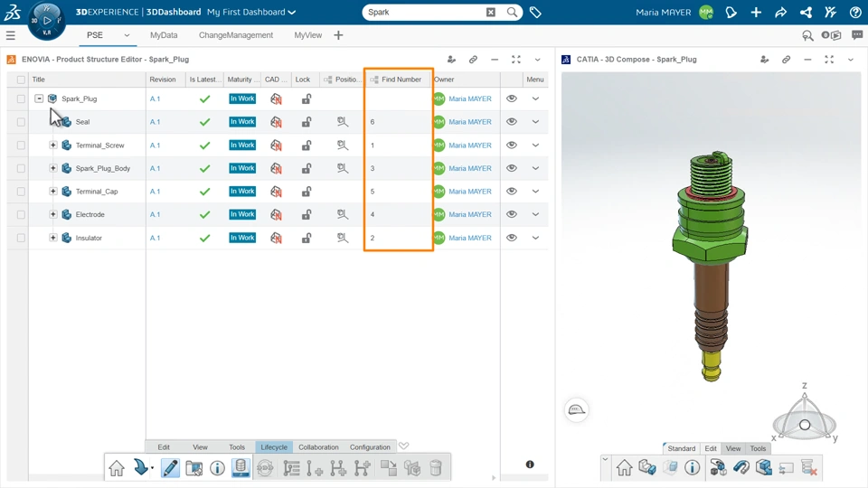This screenshot has height=488, width=868.
Task: Click owner link Maria MAYER in Seal row
Action: click(x=470, y=122)
